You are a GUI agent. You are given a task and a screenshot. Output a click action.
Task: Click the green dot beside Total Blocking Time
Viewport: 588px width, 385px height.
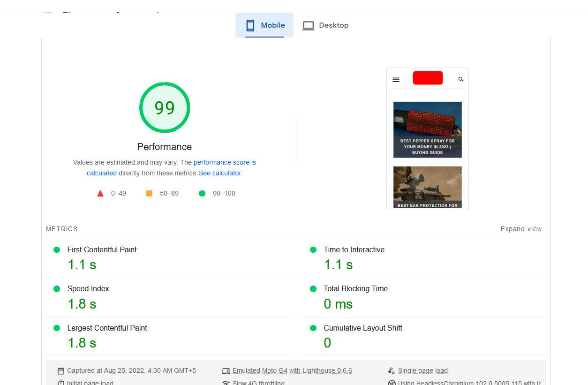pos(313,289)
